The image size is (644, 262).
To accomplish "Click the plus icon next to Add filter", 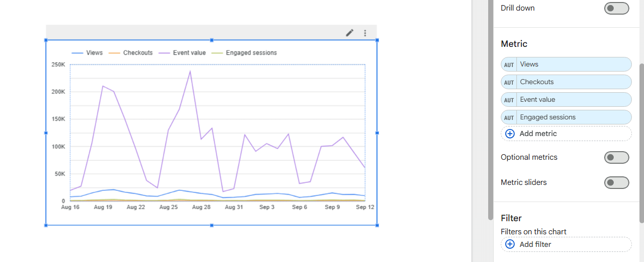I will coord(510,244).
